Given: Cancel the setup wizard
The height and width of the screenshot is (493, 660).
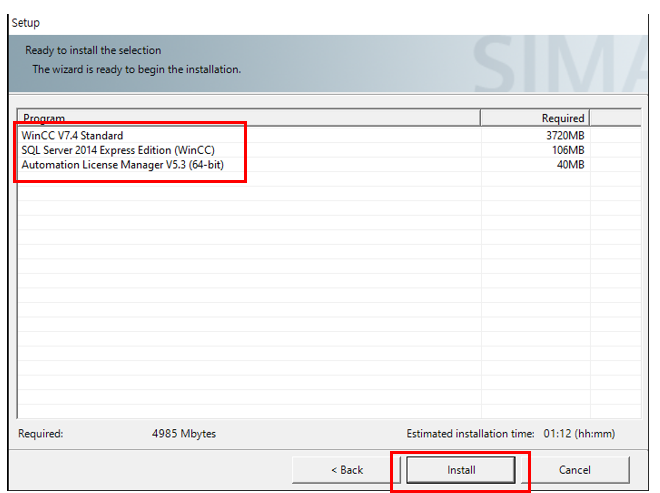Looking at the screenshot, I should click(x=575, y=470).
